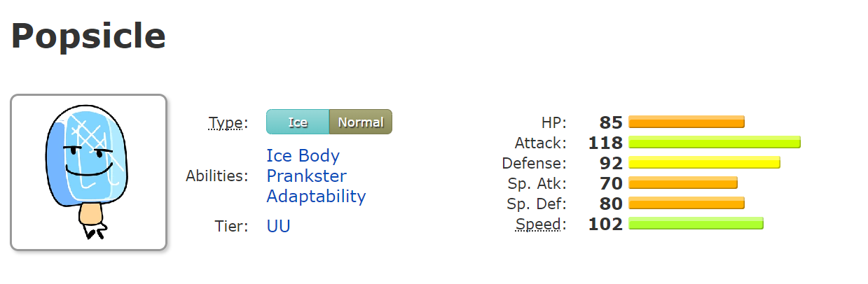Click the green Attack stat bar
This screenshot has width=868, height=284.
(x=715, y=143)
